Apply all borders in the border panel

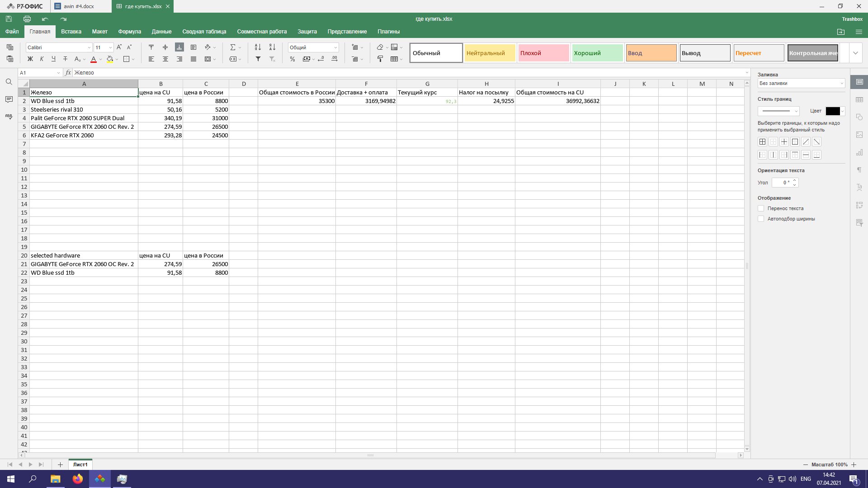[763, 142]
